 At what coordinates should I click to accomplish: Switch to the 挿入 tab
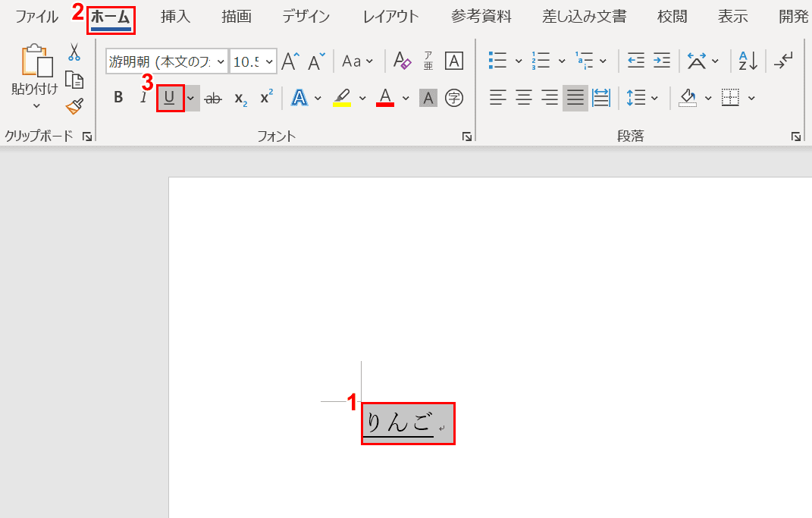coord(175,17)
